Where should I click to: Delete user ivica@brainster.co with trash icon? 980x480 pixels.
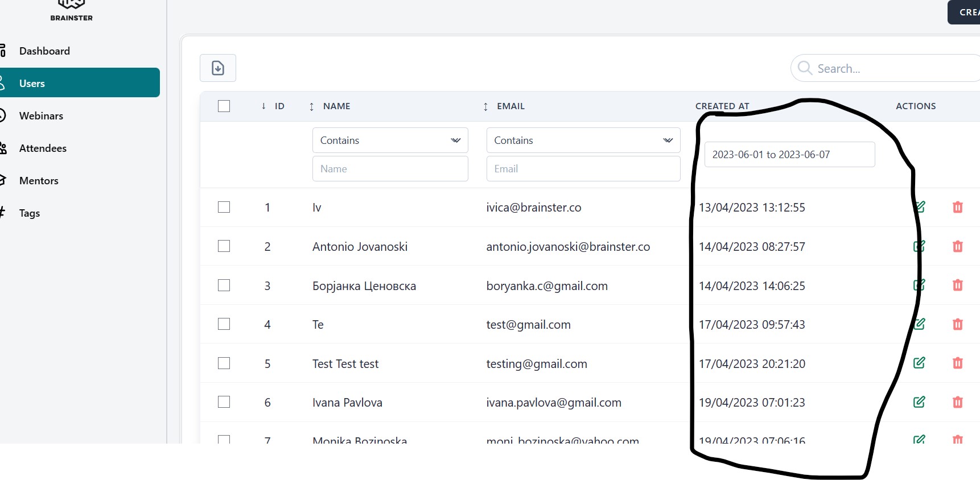957,207
